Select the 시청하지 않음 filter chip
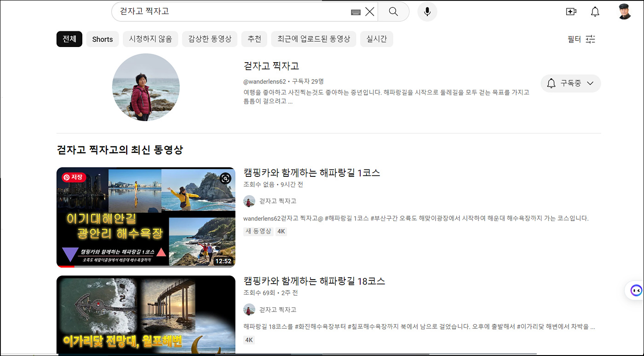This screenshot has width=644, height=356. pos(150,39)
